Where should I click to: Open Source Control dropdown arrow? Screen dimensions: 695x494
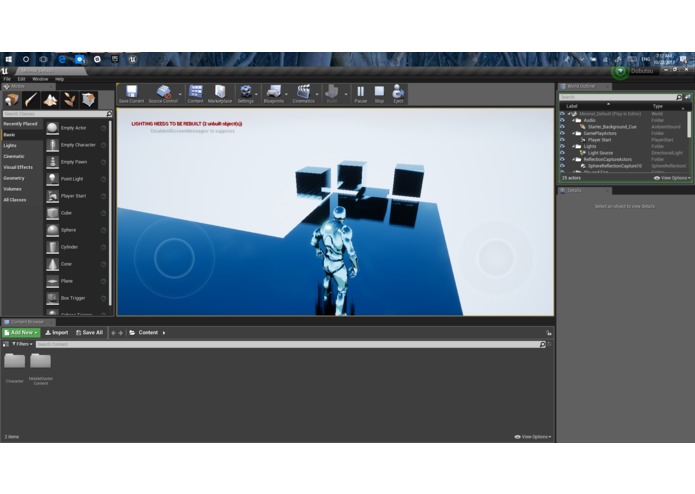point(180,94)
